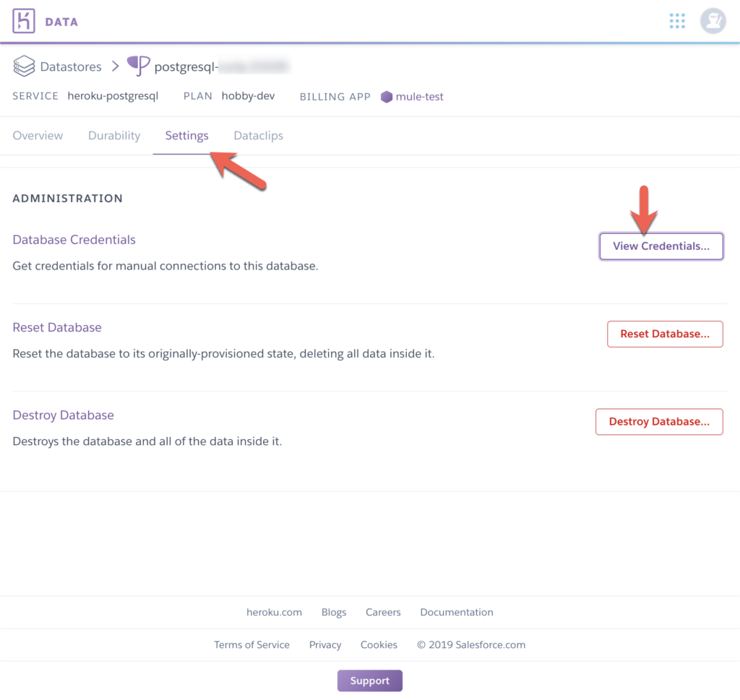Image resolution: width=740 pixels, height=700 pixels.
Task: Click the Destroy Database button
Action: 659,422
